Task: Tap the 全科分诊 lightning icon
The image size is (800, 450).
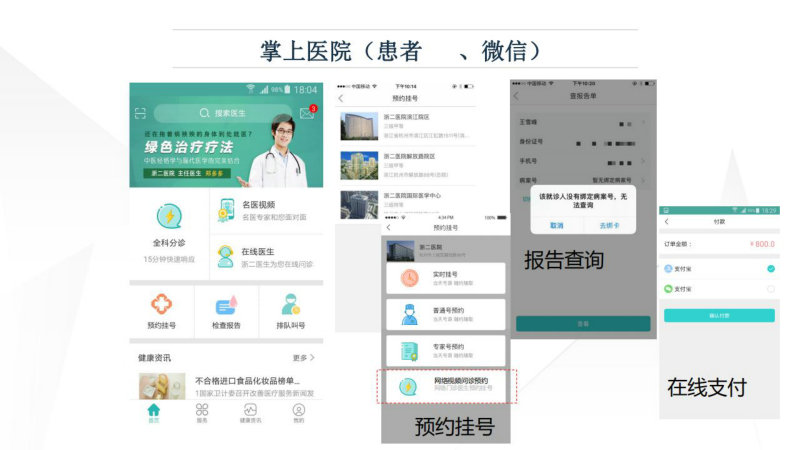Action: (169, 216)
